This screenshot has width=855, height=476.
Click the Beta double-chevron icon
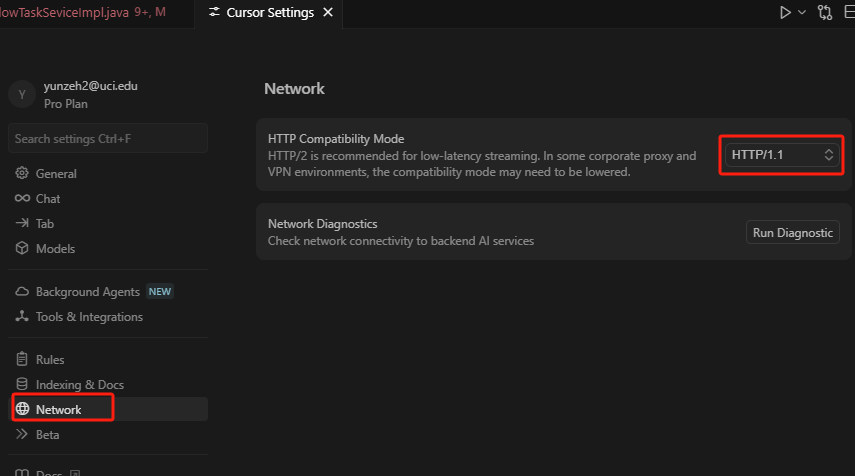[x=22, y=434]
